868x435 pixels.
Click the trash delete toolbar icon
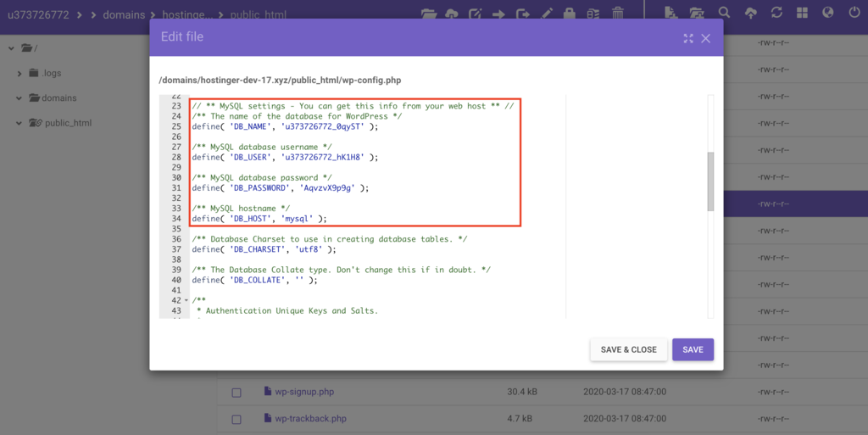[x=618, y=13]
